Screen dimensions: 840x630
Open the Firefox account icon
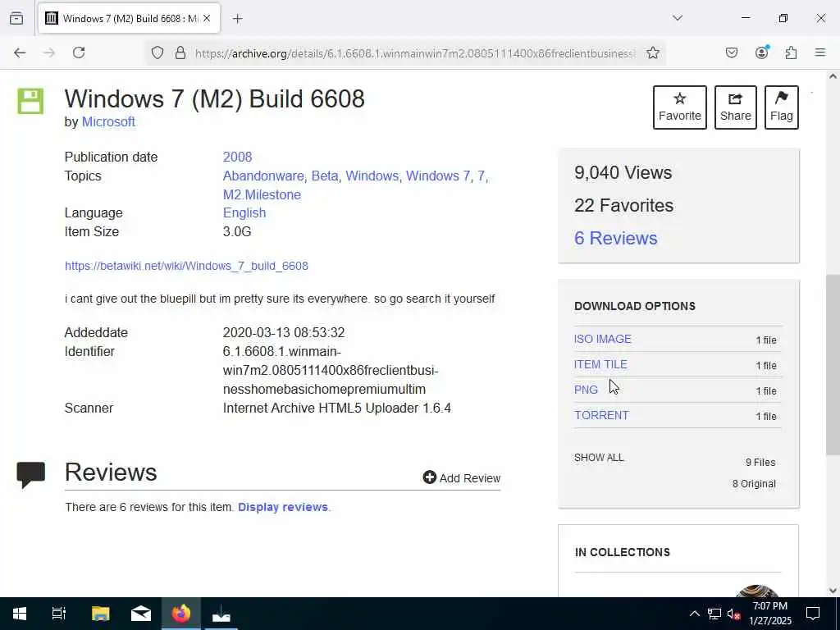point(762,52)
